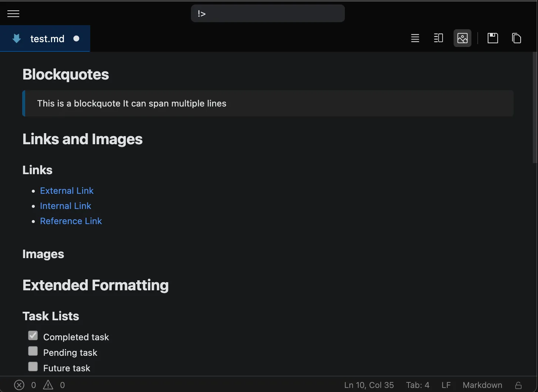Viewport: 538px width, 392px height.
Task: Focus the command palette input field
Action: point(268,14)
